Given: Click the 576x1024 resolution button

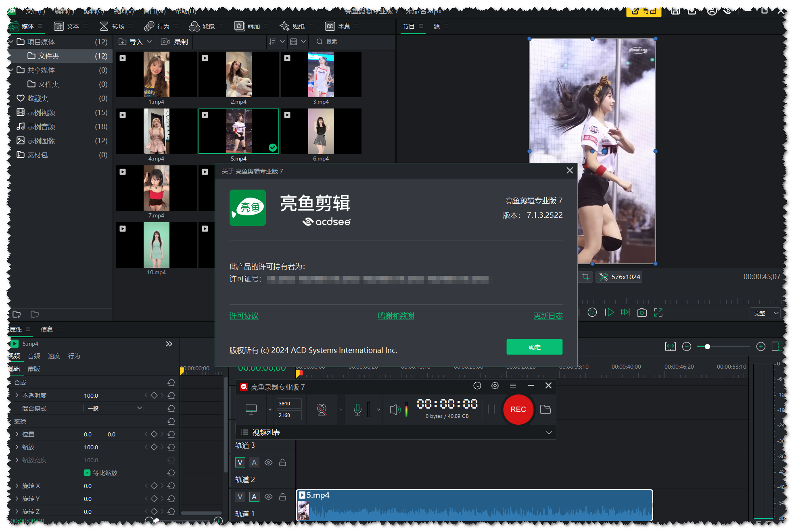Looking at the screenshot, I should [619, 277].
